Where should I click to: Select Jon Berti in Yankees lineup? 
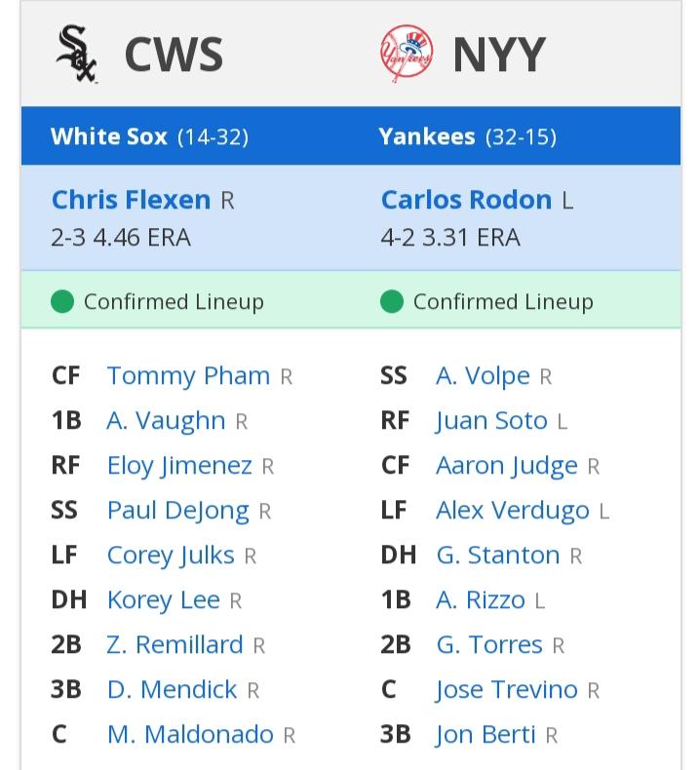point(486,735)
